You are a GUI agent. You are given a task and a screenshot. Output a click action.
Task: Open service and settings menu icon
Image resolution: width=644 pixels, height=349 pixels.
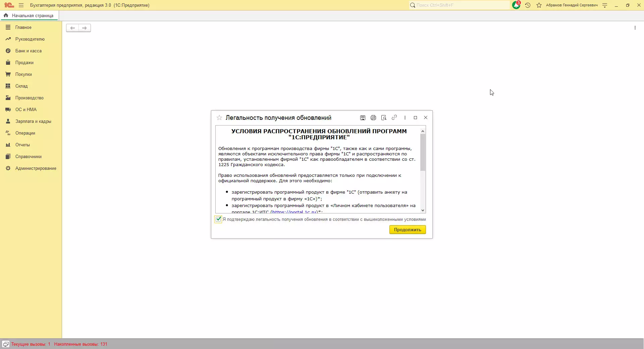pos(605,5)
